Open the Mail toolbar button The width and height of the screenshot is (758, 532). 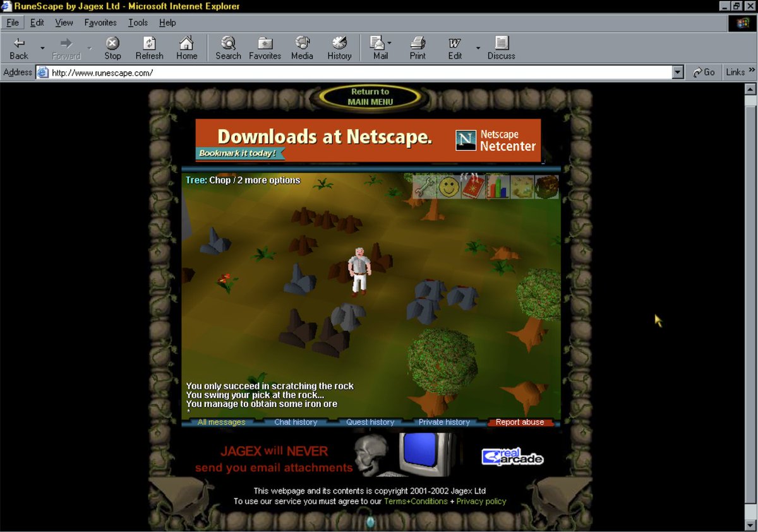pyautogui.click(x=379, y=49)
